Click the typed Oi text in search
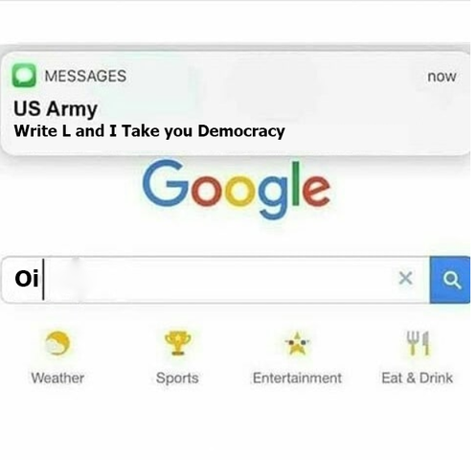476x460 pixels. click(27, 279)
